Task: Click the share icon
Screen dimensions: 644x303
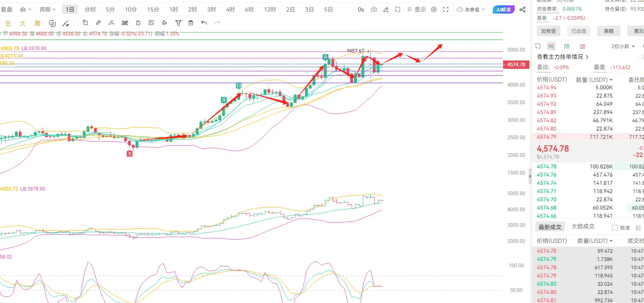Action: coord(522,9)
